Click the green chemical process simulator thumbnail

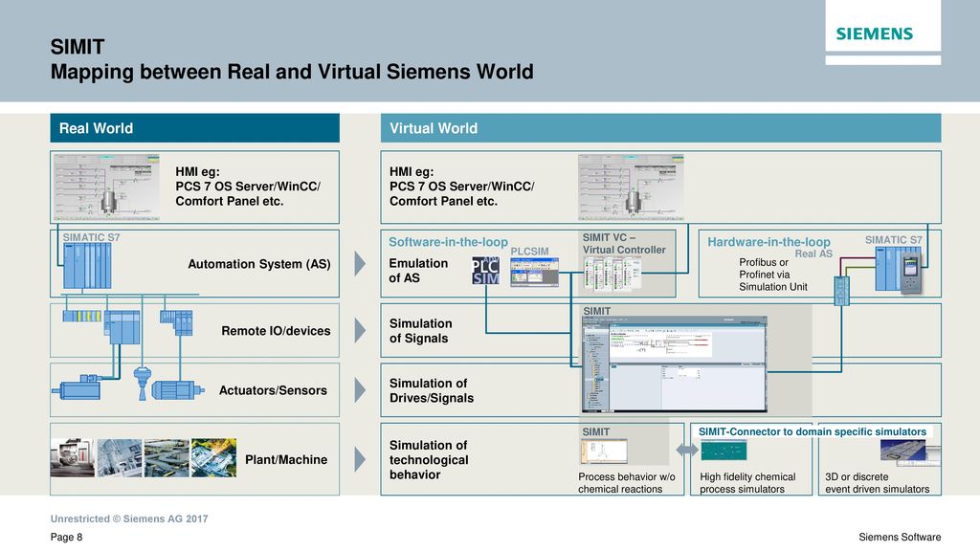(x=724, y=450)
